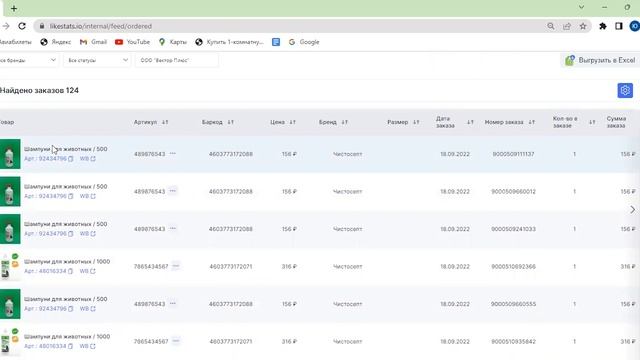640x360 pixels.
Task: Open the browser tab search chevron
Action: 581,7
